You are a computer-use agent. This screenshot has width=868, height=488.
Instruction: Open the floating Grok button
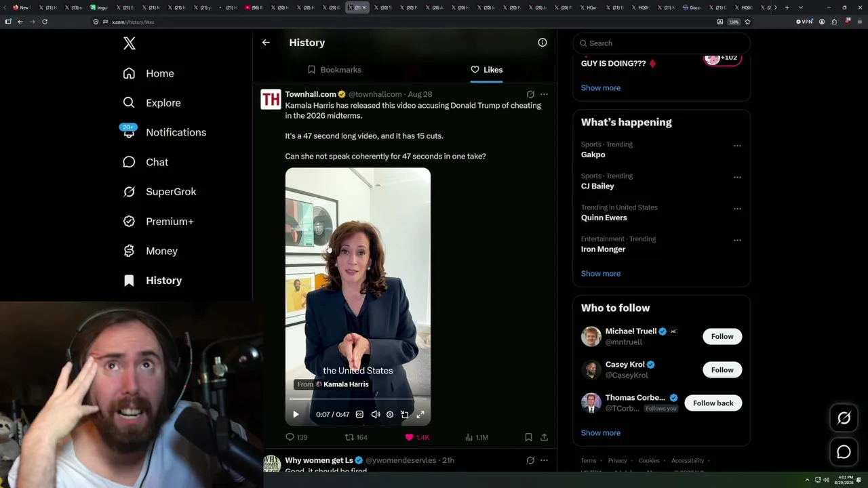[844, 418]
